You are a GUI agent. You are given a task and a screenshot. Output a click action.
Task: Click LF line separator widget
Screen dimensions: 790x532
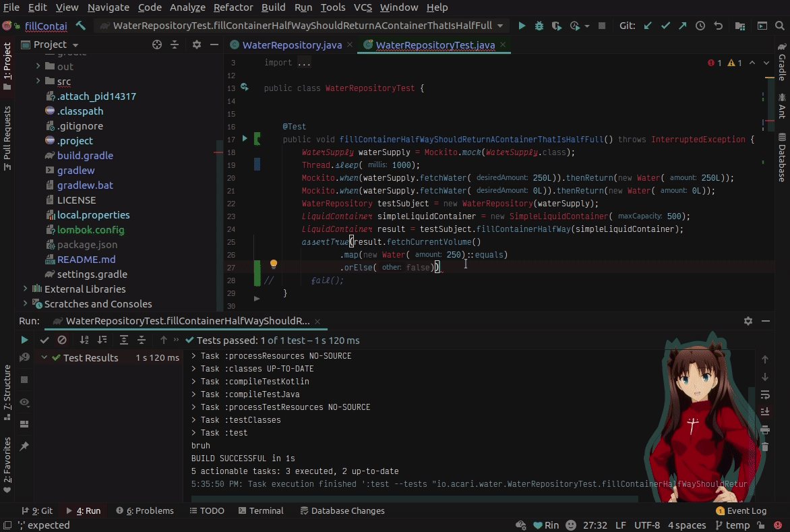pyautogui.click(x=620, y=525)
